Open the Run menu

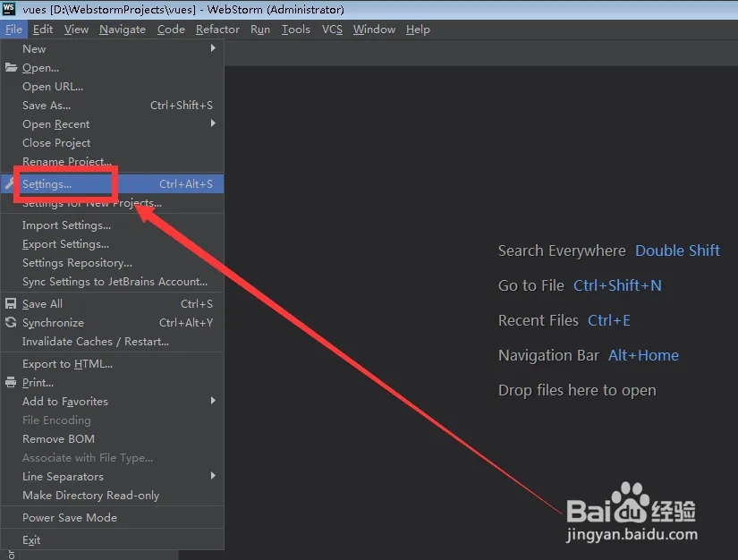point(260,30)
